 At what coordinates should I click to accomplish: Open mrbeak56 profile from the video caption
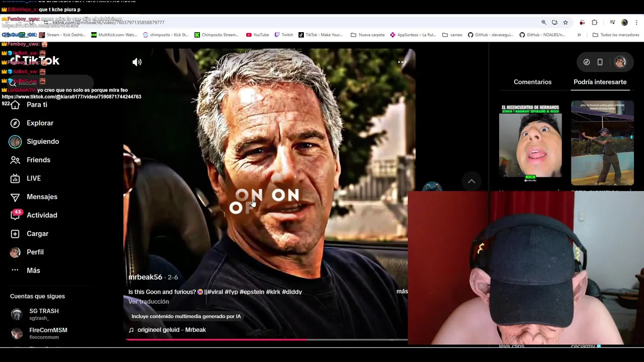[145, 277]
